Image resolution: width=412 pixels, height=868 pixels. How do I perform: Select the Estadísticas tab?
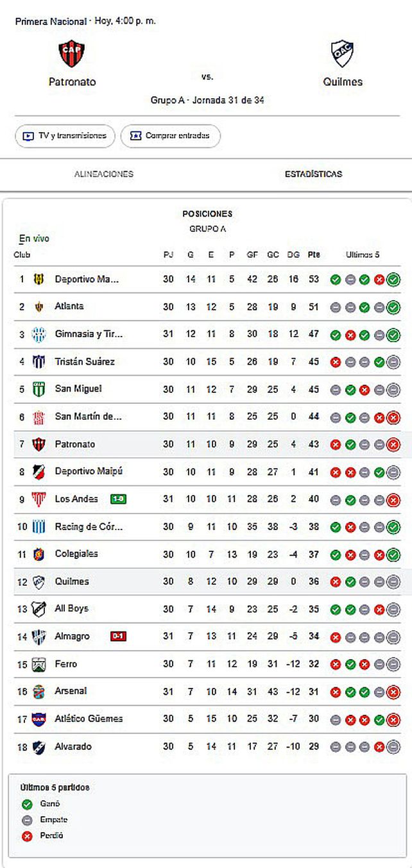313,174
